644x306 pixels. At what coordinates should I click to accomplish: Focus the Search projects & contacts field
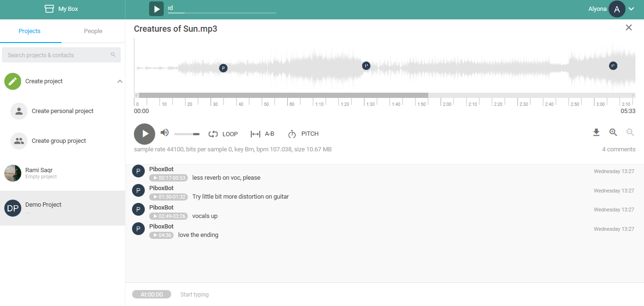61,55
